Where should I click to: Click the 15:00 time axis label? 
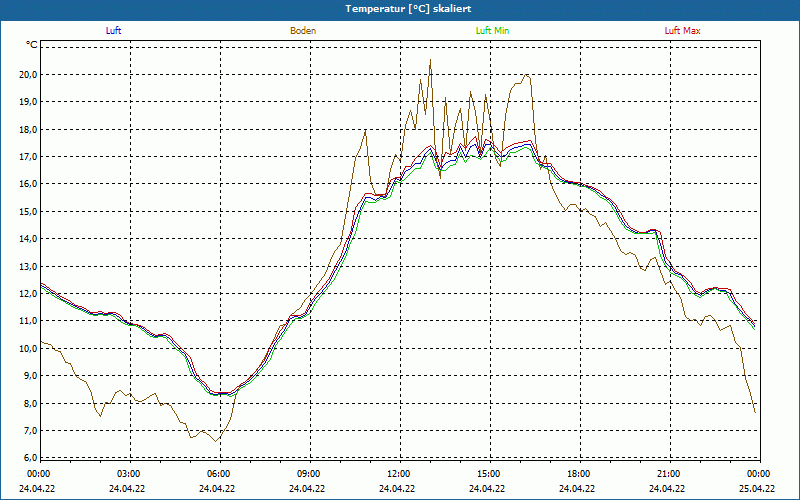[x=489, y=474]
